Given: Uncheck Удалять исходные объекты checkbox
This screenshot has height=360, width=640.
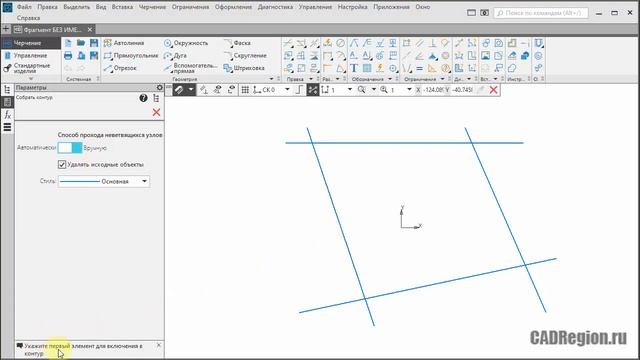Looking at the screenshot, I should click(62, 164).
